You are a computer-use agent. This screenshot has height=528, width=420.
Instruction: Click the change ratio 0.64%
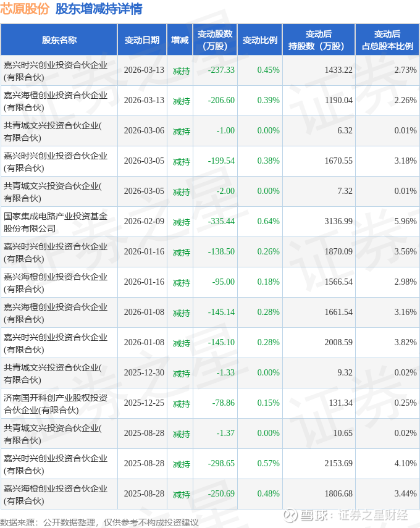[269, 221]
